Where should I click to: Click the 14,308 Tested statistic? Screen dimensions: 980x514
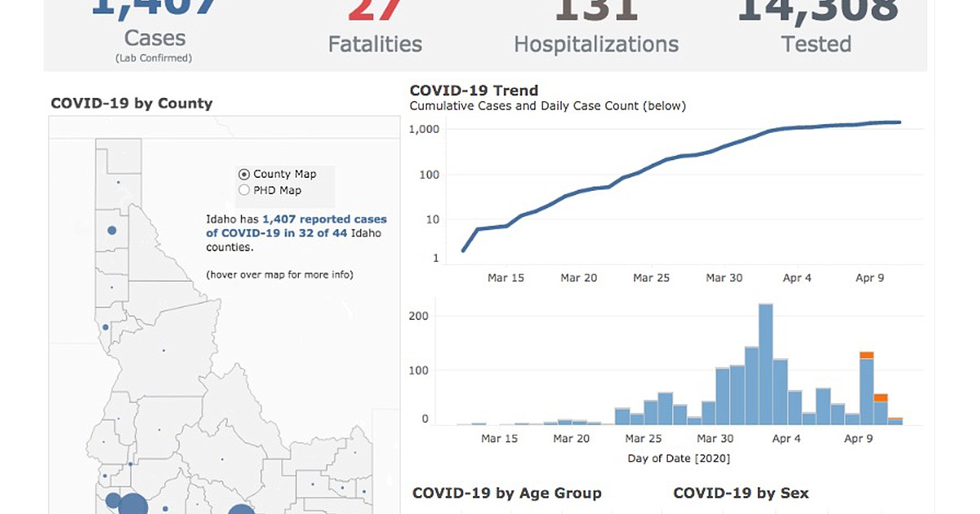pos(817,29)
